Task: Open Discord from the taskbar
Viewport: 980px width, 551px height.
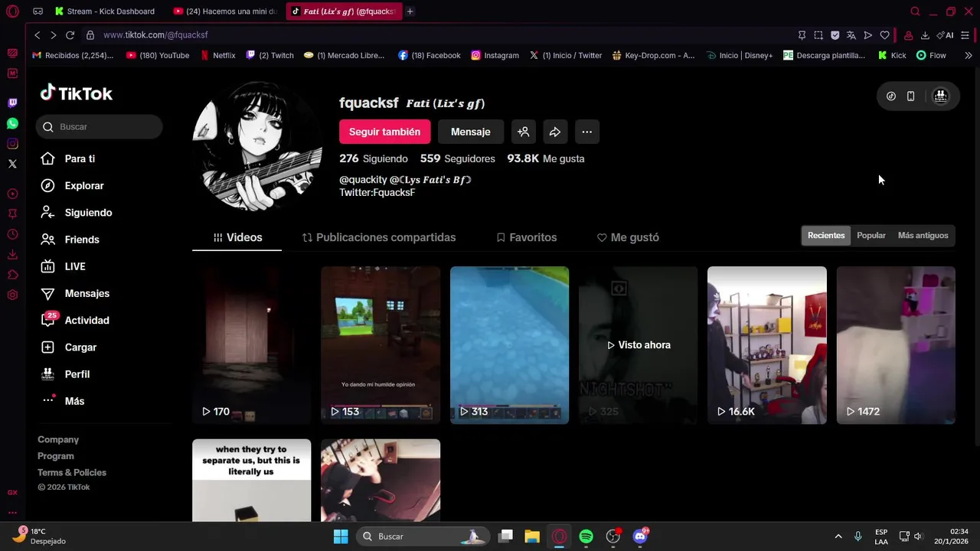Action: pyautogui.click(x=640, y=536)
